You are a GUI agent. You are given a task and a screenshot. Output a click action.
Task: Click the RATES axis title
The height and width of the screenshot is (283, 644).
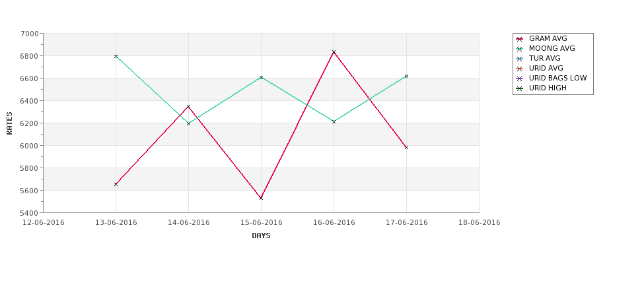pos(9,123)
